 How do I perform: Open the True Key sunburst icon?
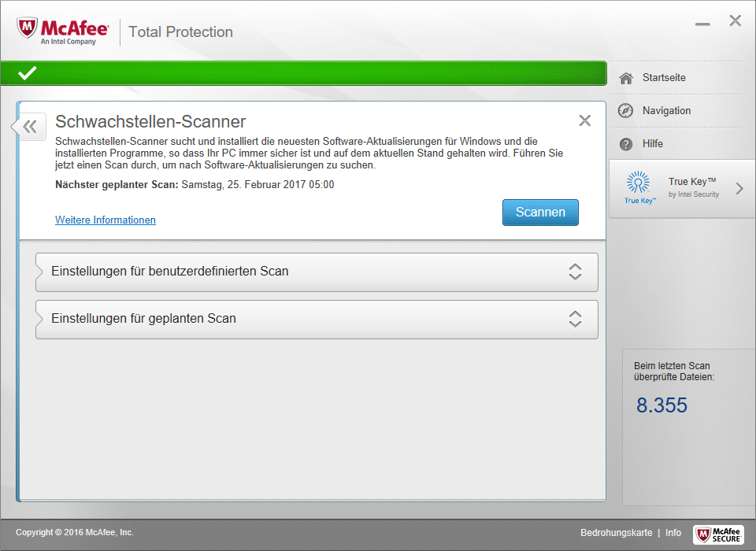coord(639,183)
